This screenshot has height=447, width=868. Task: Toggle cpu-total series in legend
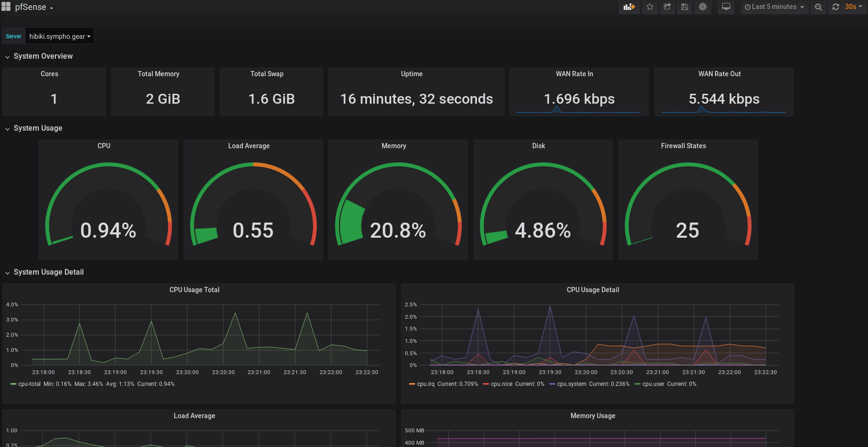29,384
